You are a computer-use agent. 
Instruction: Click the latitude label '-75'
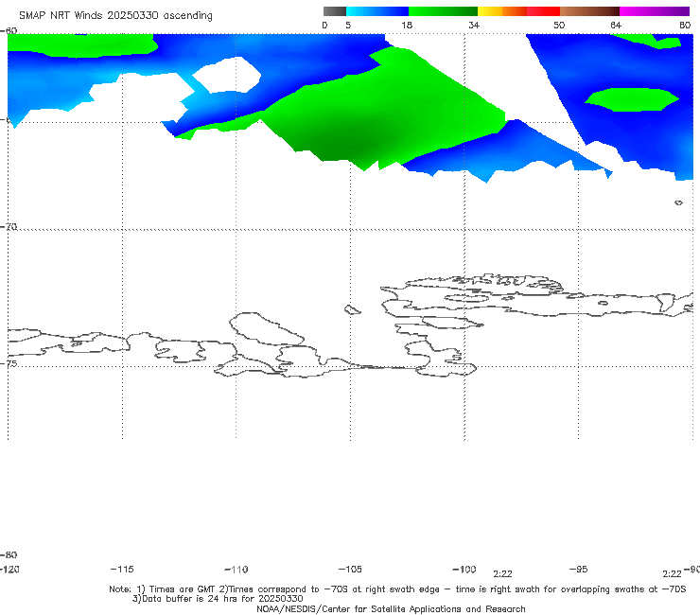9,363
